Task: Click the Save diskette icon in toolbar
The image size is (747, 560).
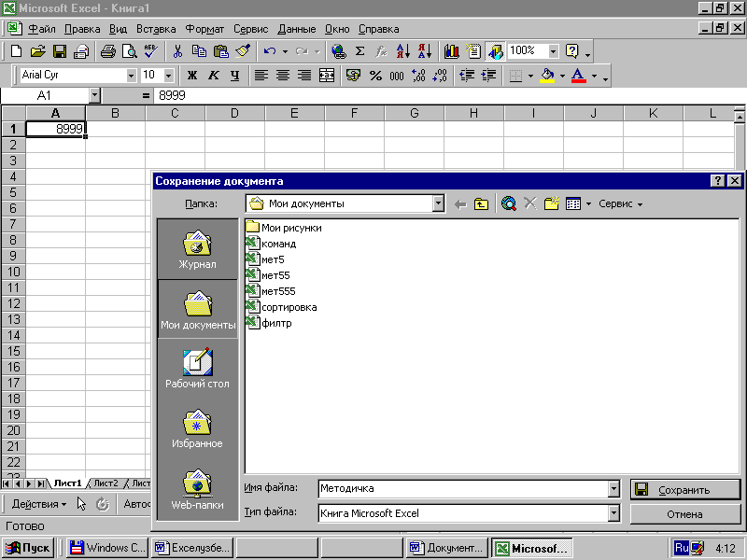Action: pos(60,51)
